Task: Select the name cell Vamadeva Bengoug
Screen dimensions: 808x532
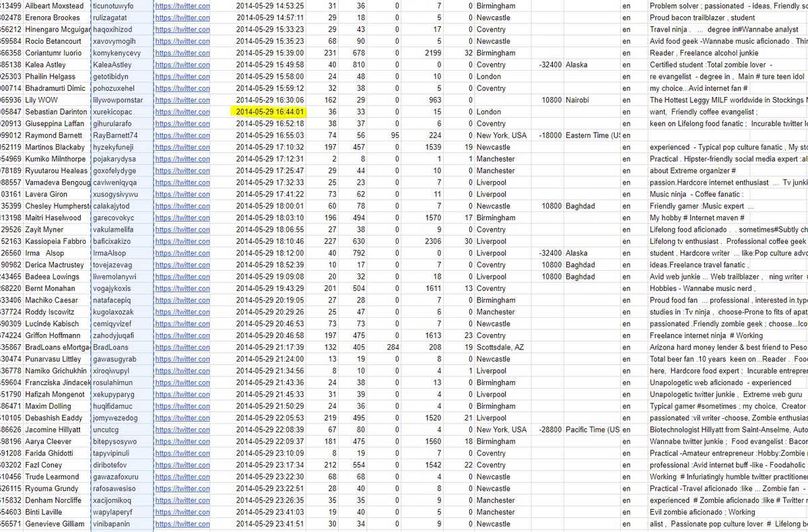Action: pos(57,182)
